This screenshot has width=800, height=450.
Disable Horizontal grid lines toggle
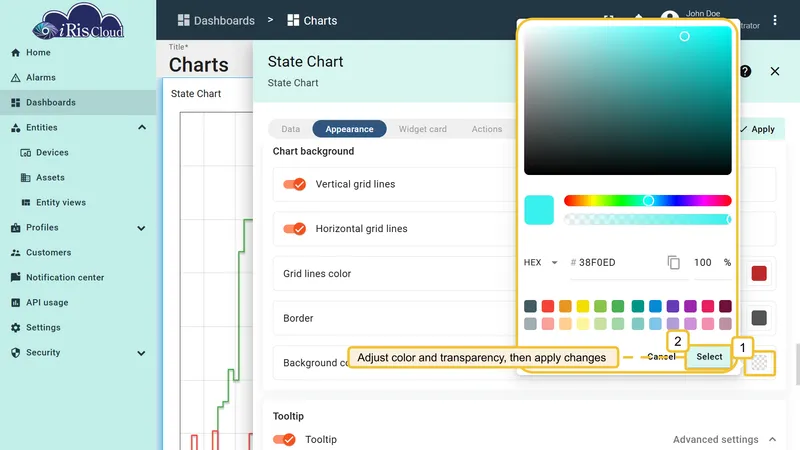coord(294,229)
